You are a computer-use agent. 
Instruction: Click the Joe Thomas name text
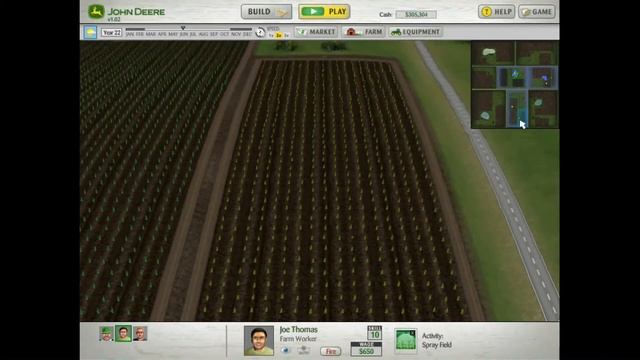298,329
